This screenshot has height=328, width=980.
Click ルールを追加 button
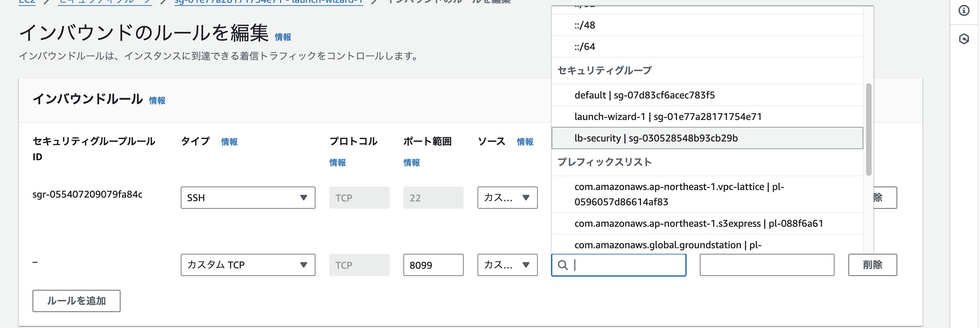77,301
